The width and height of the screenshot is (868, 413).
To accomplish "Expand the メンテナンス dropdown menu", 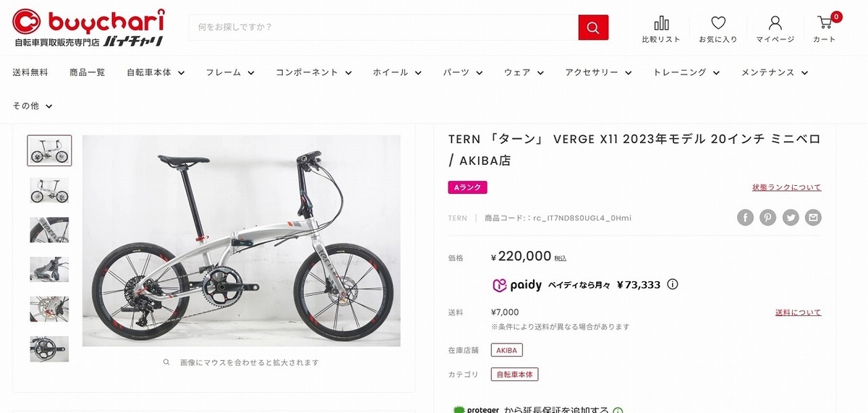I will pyautogui.click(x=775, y=72).
